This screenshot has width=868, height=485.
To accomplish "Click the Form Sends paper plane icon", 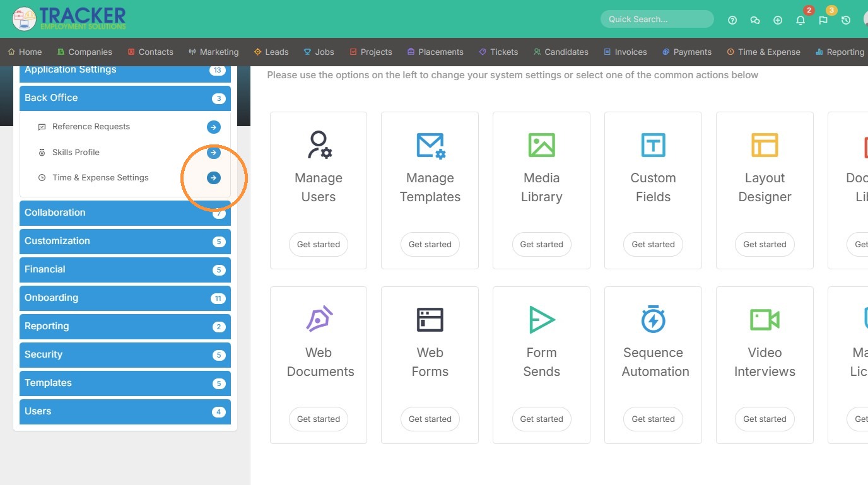I will click(541, 320).
